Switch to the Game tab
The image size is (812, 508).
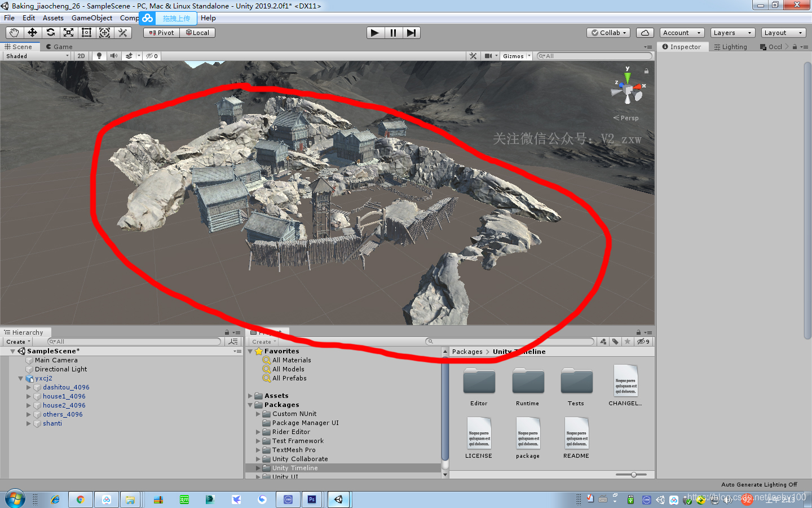click(59, 47)
